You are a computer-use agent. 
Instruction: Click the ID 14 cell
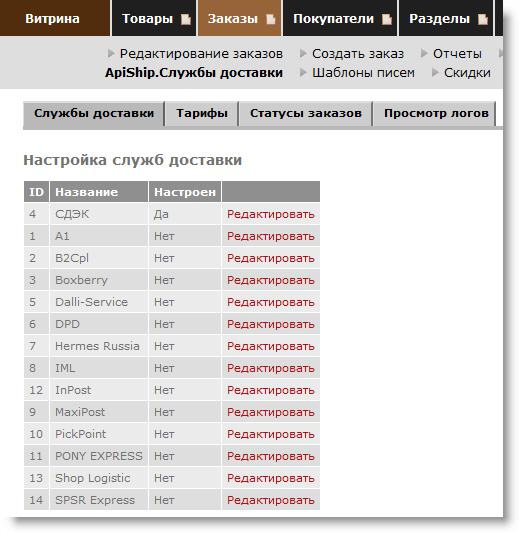(x=36, y=500)
